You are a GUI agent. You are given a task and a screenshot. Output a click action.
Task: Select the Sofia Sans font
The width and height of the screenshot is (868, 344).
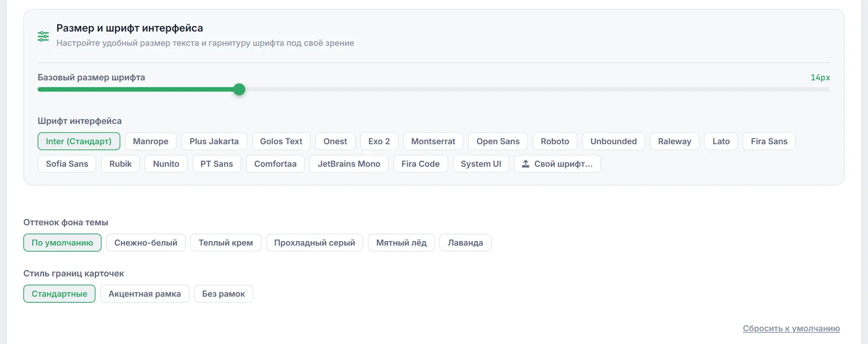point(67,164)
